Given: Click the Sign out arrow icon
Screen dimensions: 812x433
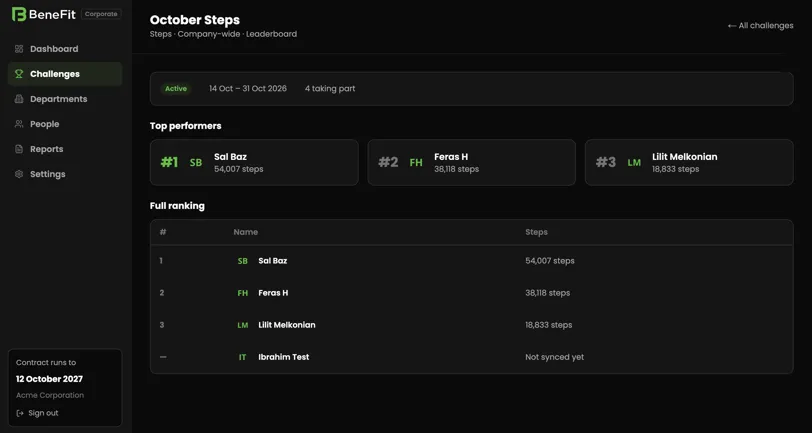Looking at the screenshot, I should pyautogui.click(x=20, y=413).
